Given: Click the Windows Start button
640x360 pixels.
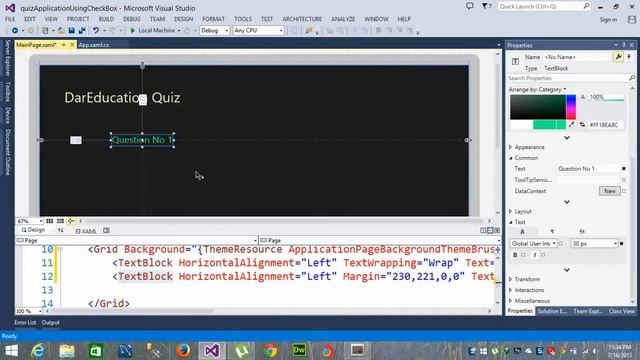Looking at the screenshot, I should click(x=11, y=351).
